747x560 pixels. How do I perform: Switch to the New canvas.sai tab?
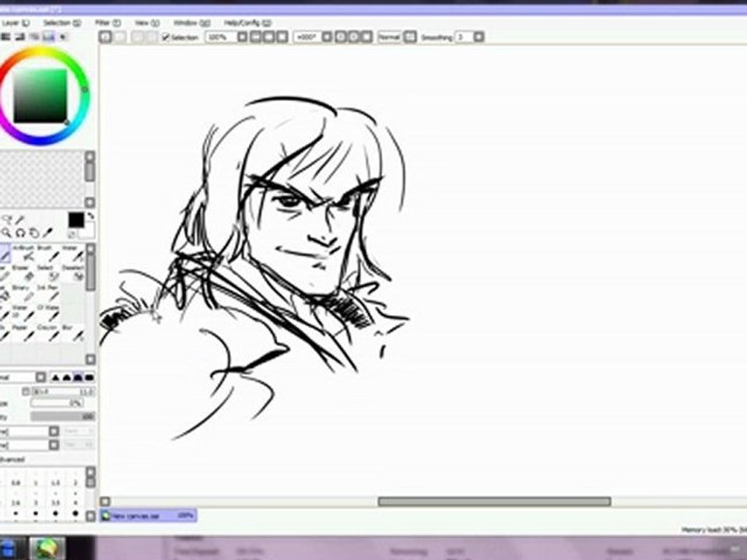[x=148, y=516]
